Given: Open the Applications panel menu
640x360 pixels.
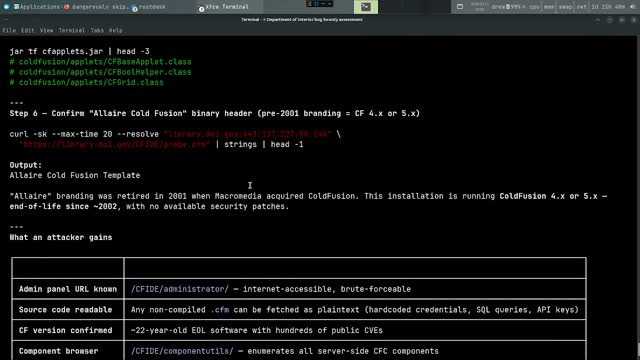Looking at the screenshot, I should (x=36, y=7).
